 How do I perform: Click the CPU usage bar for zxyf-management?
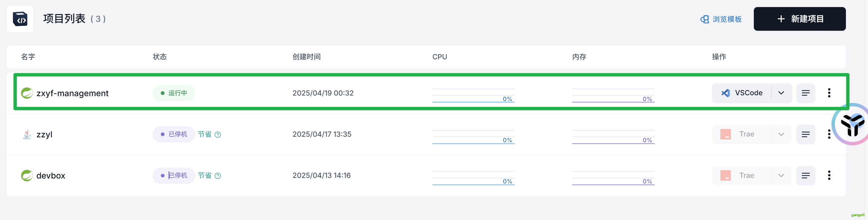tap(473, 96)
